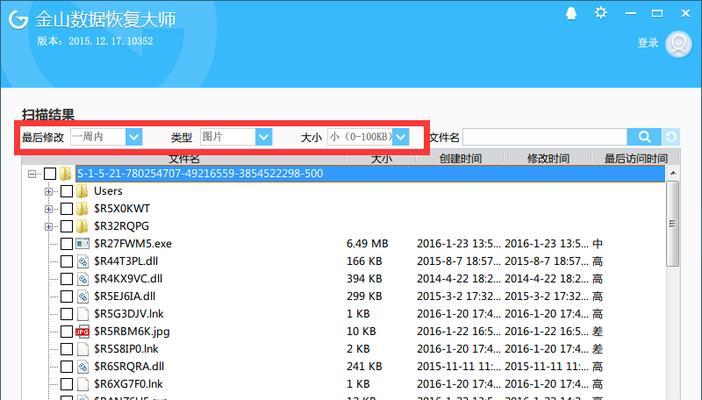Open the notification bell icon
The height and width of the screenshot is (400, 702).
click(571, 14)
